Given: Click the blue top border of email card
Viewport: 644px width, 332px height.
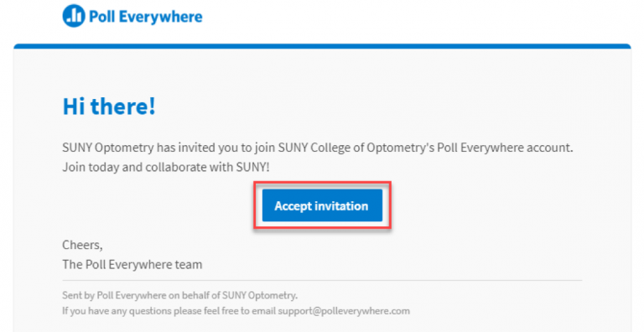Looking at the screenshot, I should pyautogui.click(x=322, y=46).
